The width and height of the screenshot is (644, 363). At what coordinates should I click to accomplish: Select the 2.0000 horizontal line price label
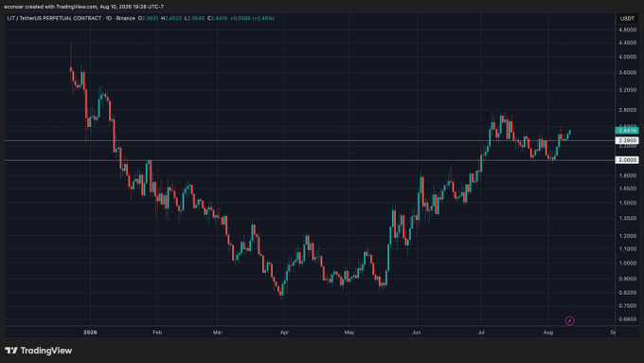pyautogui.click(x=627, y=160)
